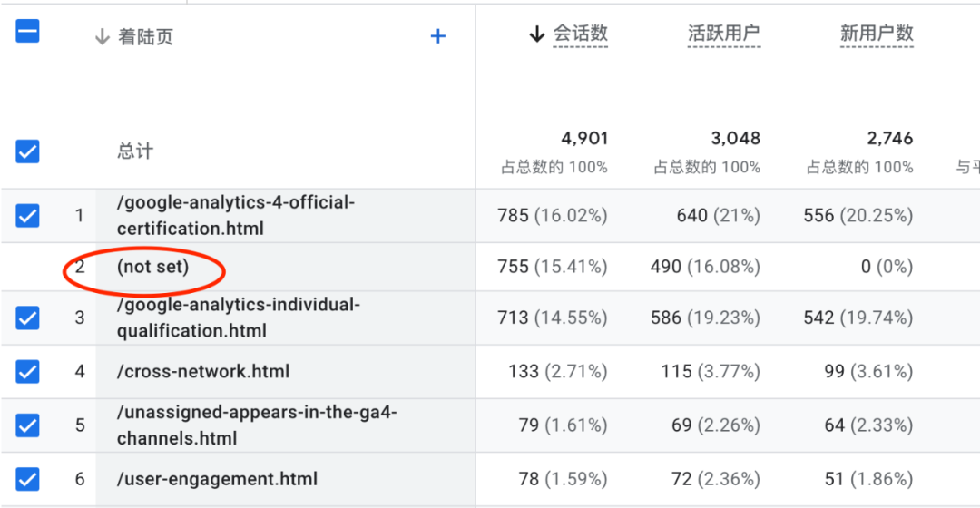This screenshot has height=508, width=980.
Task: Open /google-analytics-4-official-certification.html landing page entry
Action: coord(235,215)
